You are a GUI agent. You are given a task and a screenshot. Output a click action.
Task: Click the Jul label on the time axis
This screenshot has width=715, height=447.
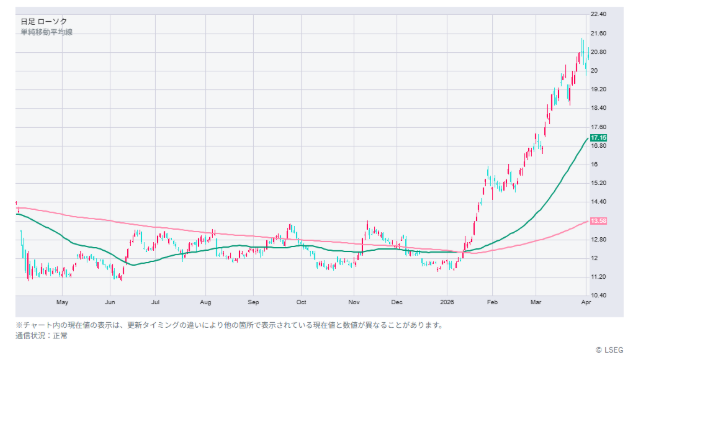coord(156,301)
